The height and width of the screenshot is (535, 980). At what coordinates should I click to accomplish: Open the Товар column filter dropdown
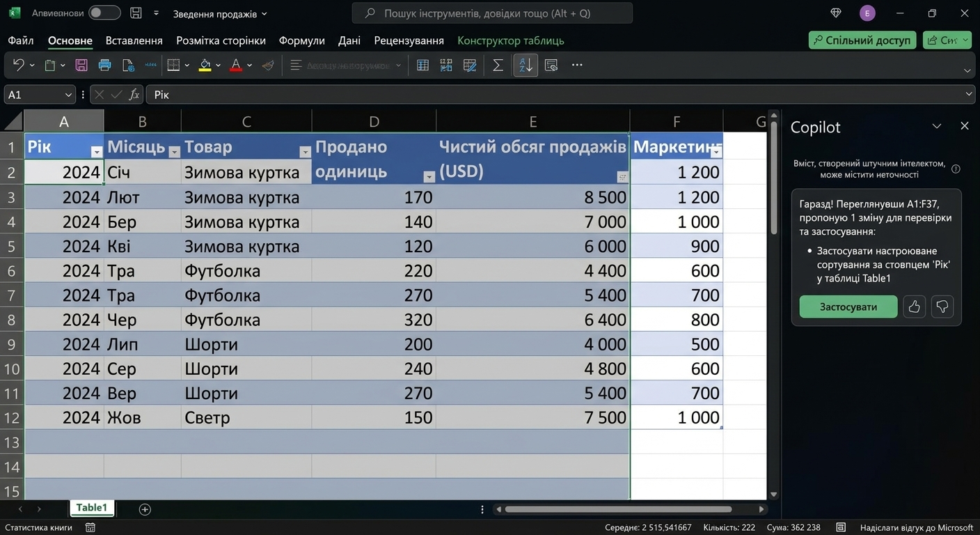click(305, 153)
